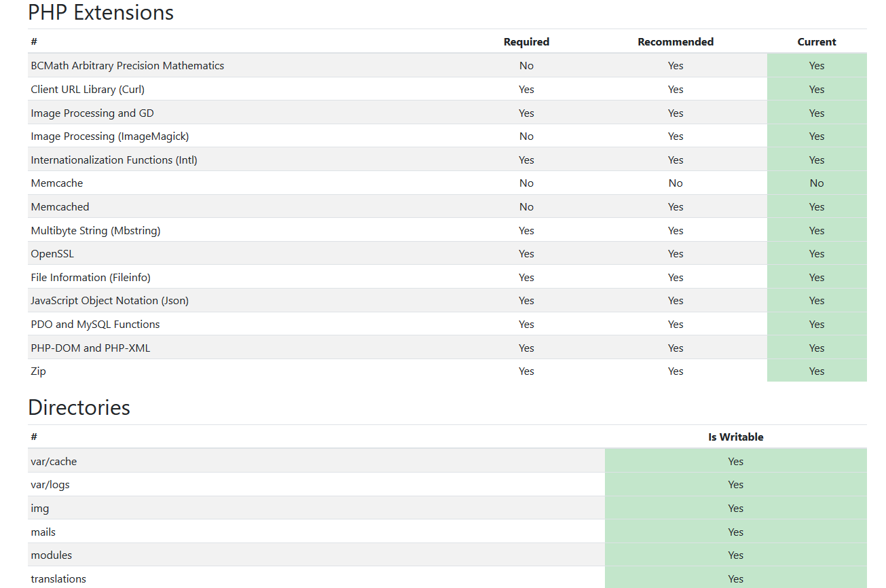Click the Directories heading

(x=79, y=407)
